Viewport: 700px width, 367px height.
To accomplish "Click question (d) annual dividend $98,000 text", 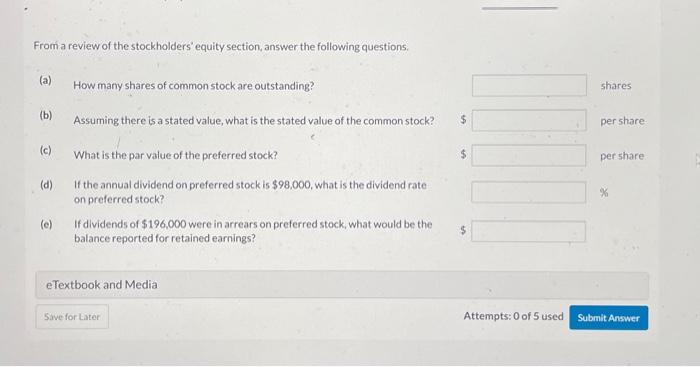I will click(250, 192).
